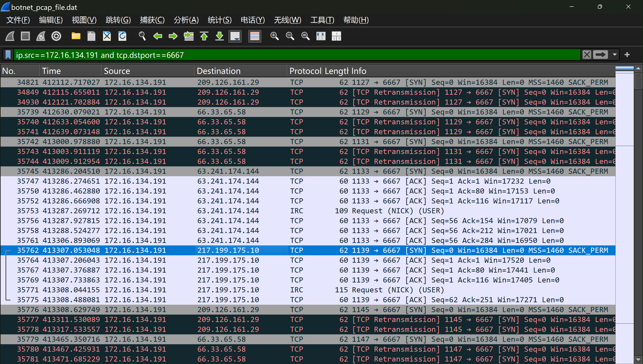
Task: Open the 统计(S) menu
Action: tap(219, 20)
